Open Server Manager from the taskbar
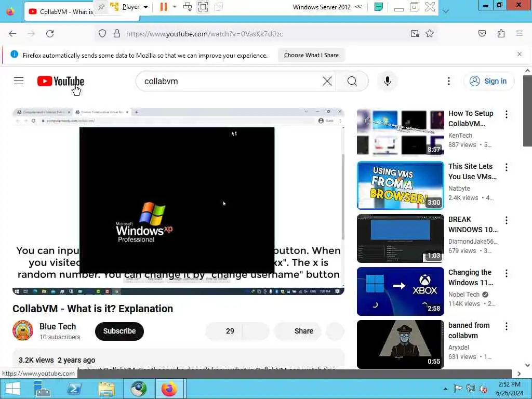Screen dimensions: 532x399 click(43, 389)
